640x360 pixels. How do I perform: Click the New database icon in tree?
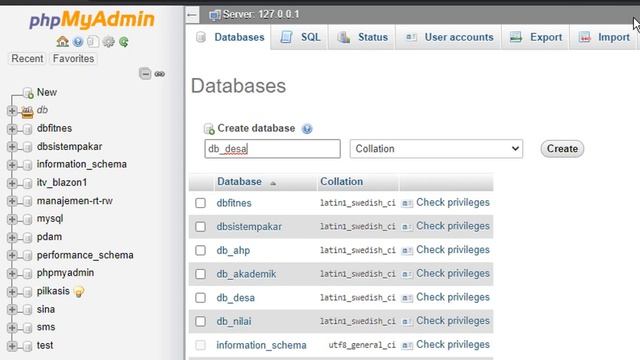[28, 93]
